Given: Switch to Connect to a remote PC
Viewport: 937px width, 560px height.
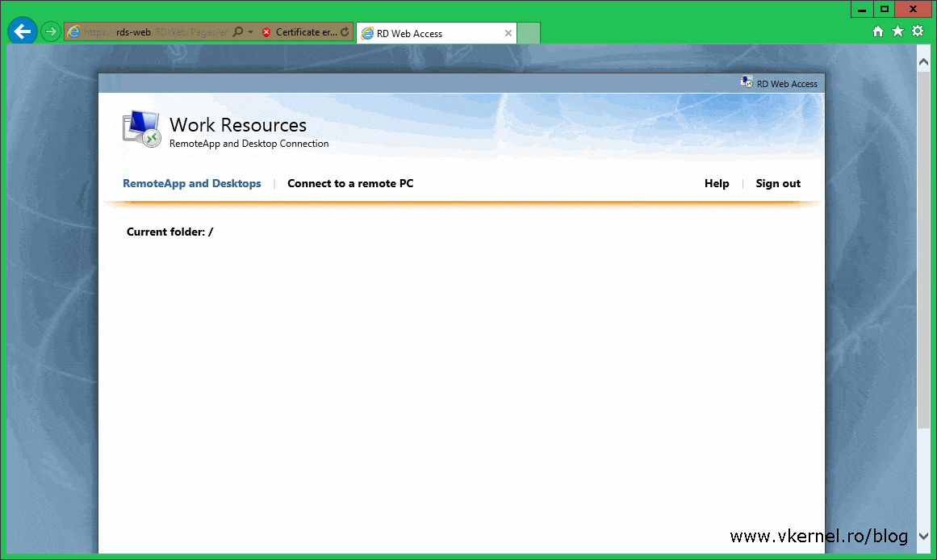Looking at the screenshot, I should tap(350, 183).
